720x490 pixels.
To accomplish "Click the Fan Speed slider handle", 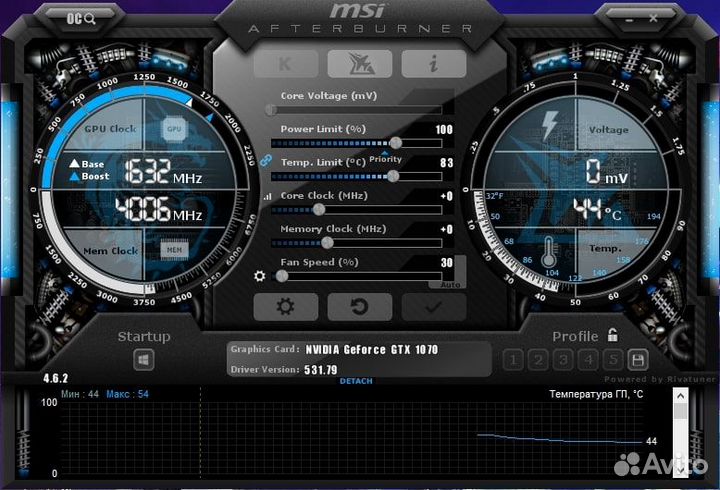I will [x=282, y=276].
